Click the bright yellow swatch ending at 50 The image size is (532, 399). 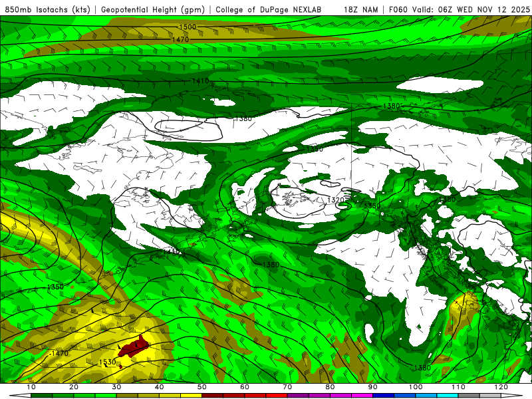pyautogui.click(x=191, y=396)
